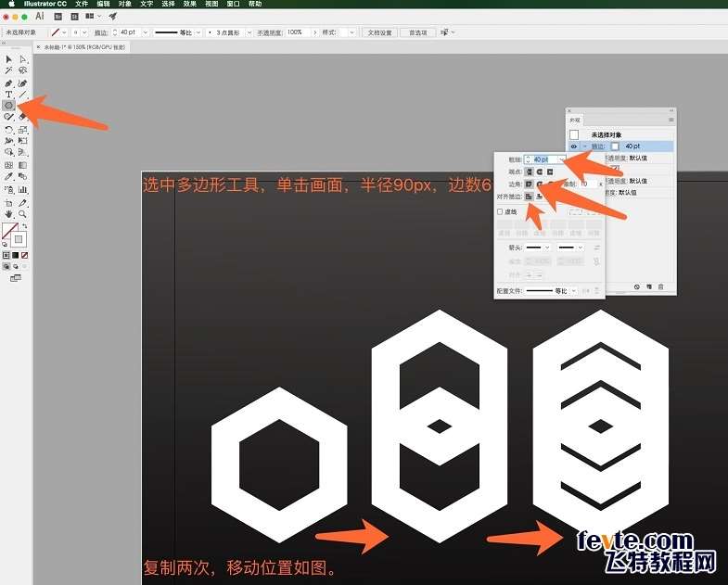This screenshot has height=585, width=728.
Task: Select the Blend tool
Action: (x=23, y=176)
